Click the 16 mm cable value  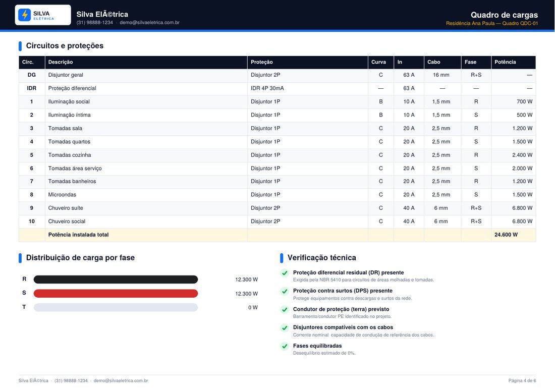pos(441,75)
